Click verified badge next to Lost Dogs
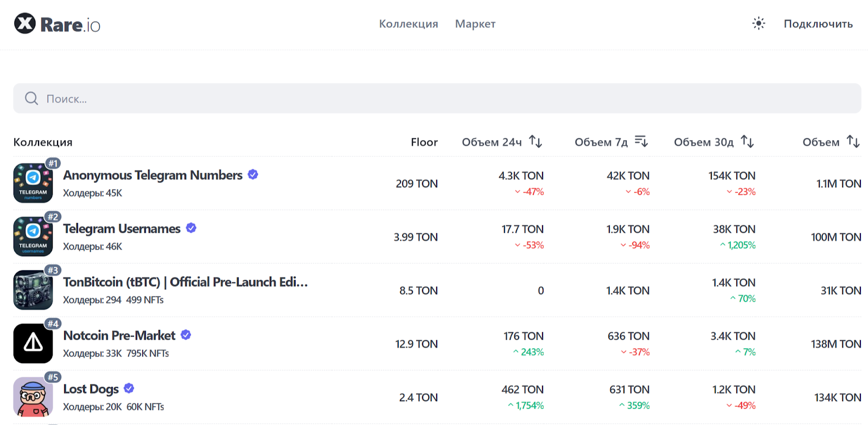868x425 pixels. (x=129, y=388)
